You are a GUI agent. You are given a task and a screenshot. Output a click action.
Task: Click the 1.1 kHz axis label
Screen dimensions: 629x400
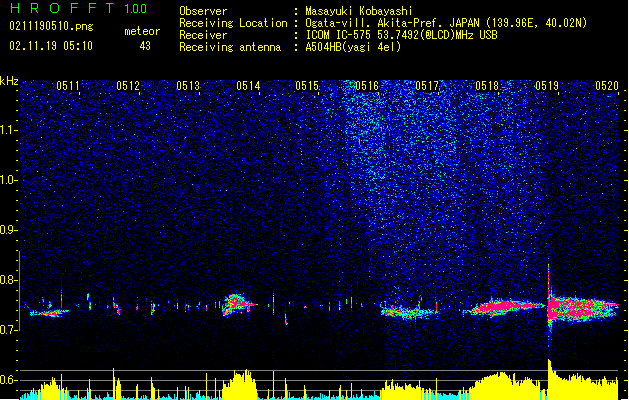[9, 130]
